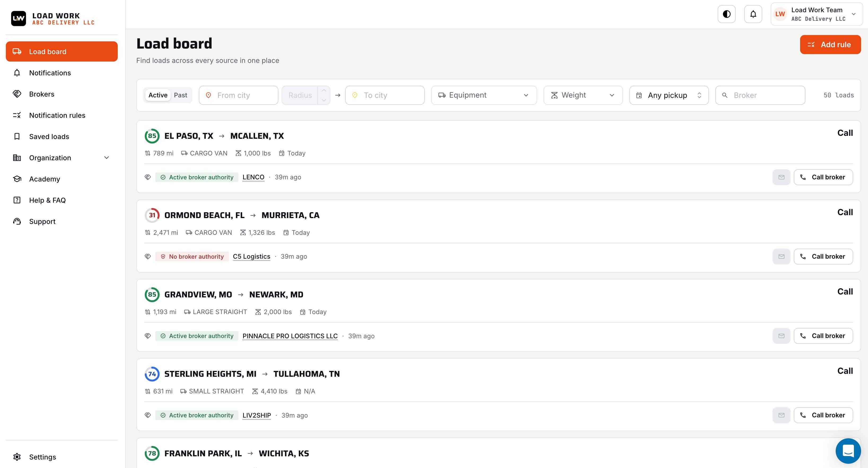868x468 pixels.
Task: Open Notifications in sidebar
Action: pos(62,73)
